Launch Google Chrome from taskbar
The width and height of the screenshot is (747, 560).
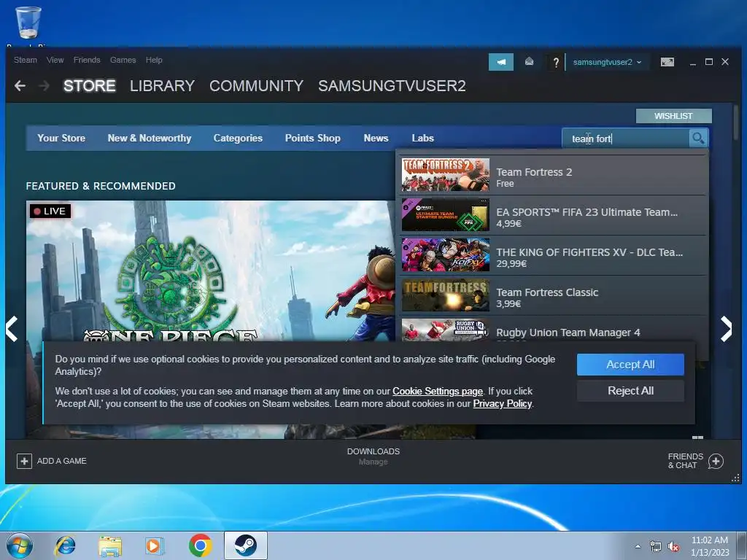[200, 545]
